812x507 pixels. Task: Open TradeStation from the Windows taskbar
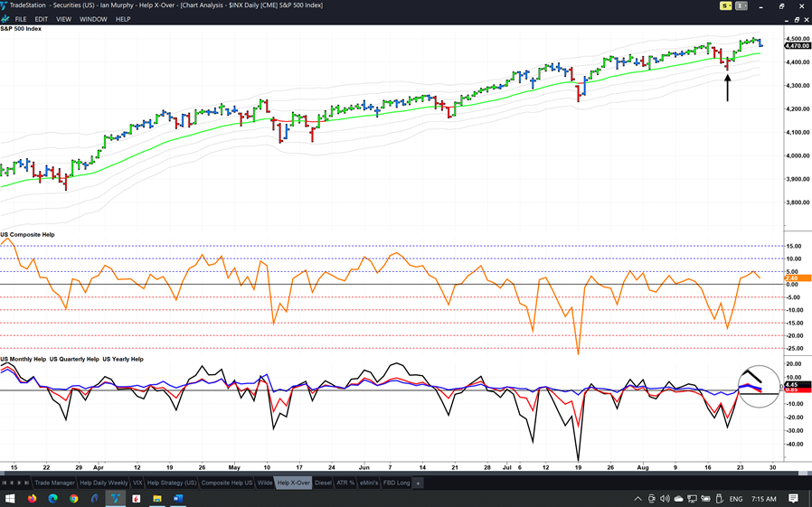pos(115,499)
